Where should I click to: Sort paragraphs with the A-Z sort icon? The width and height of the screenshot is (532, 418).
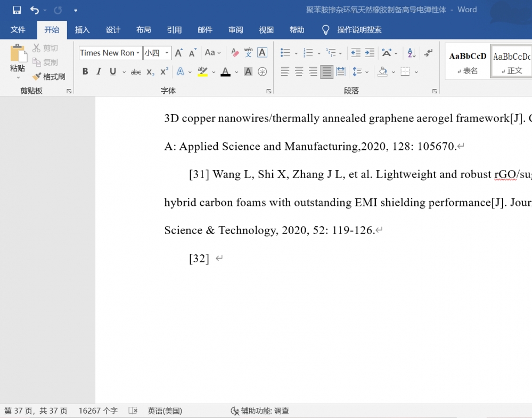point(411,53)
